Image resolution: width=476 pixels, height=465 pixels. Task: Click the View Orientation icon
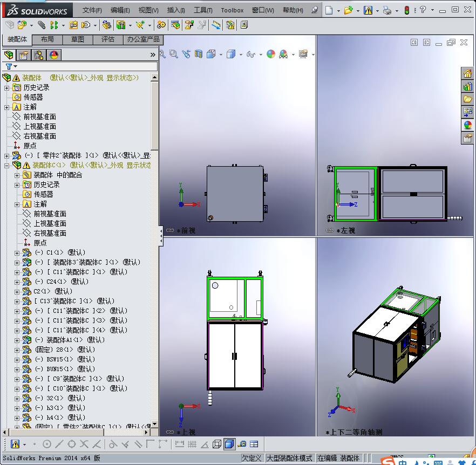[x=211, y=54]
